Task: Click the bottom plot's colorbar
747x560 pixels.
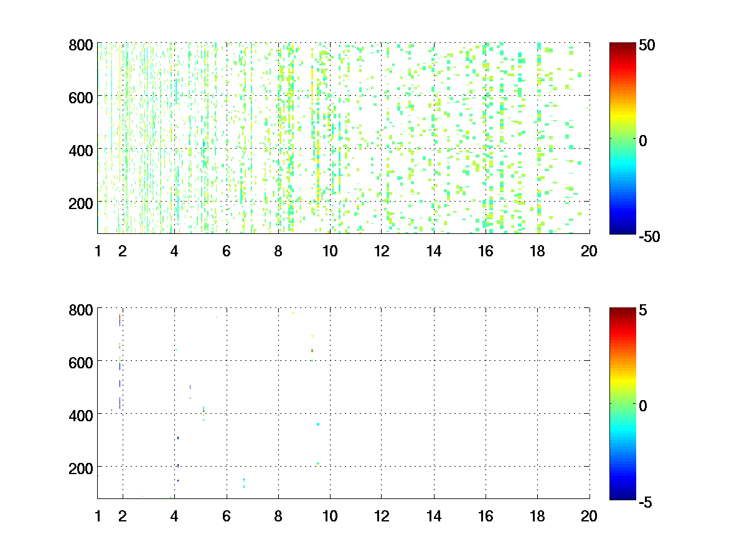Action: (x=622, y=403)
